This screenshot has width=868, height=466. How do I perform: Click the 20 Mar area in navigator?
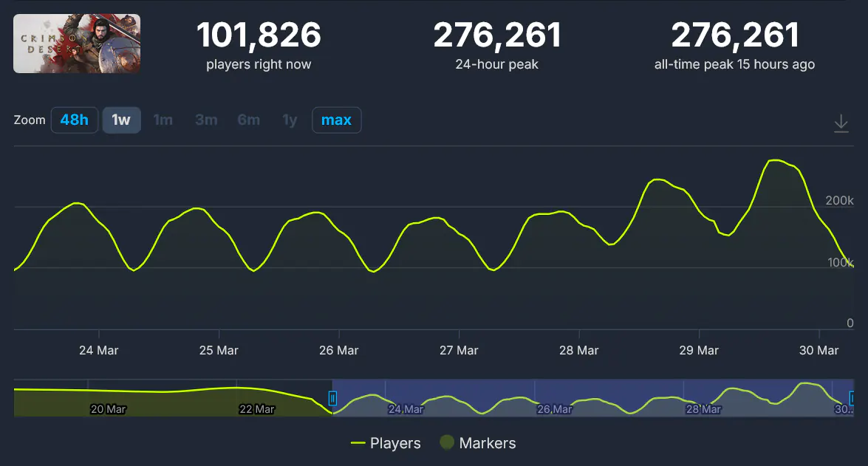click(107, 408)
